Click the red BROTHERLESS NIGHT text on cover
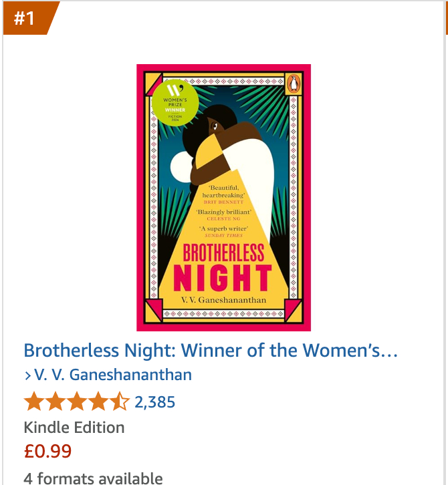The height and width of the screenshot is (485, 448). [x=223, y=267]
